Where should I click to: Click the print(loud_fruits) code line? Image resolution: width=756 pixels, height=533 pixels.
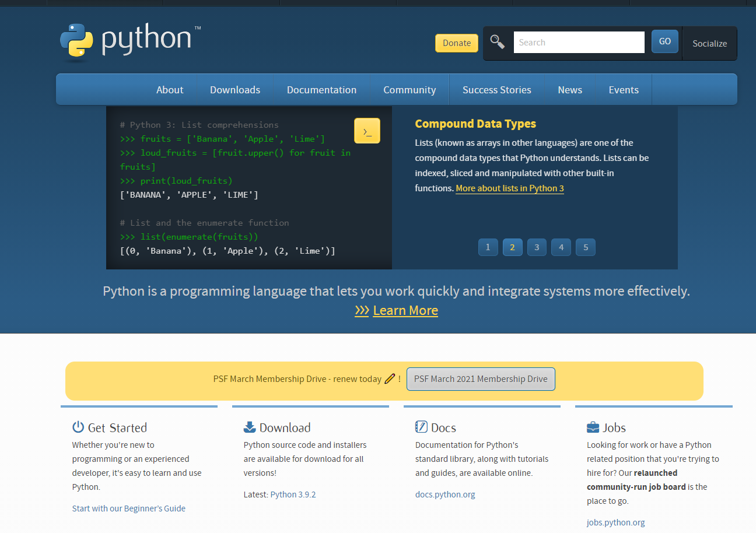[176, 181]
